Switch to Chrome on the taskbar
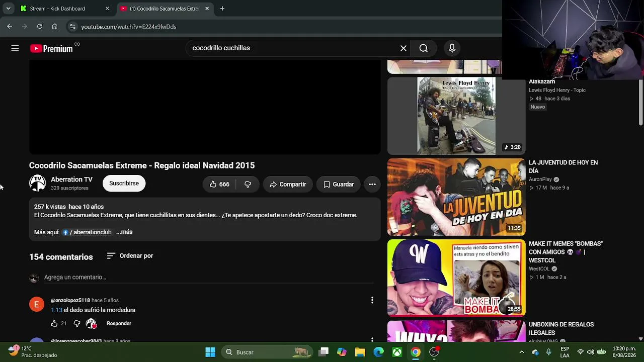644x362 pixels. (x=416, y=352)
